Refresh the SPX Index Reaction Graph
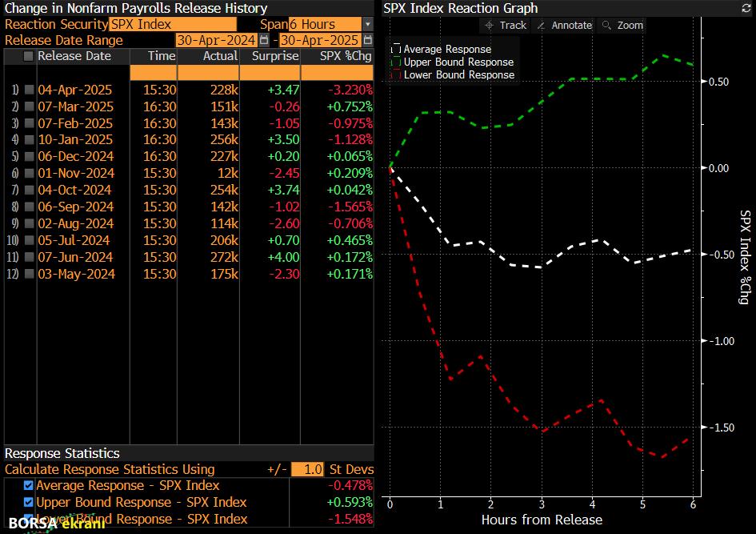 pos(746,8)
